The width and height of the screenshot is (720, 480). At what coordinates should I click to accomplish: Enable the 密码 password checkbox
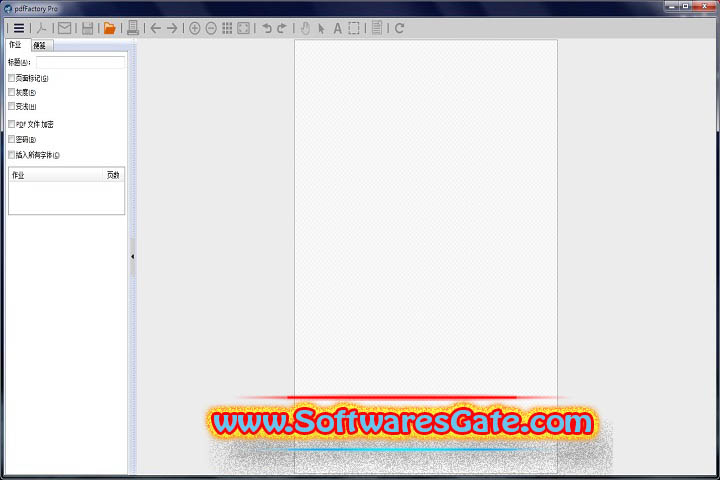point(11,139)
